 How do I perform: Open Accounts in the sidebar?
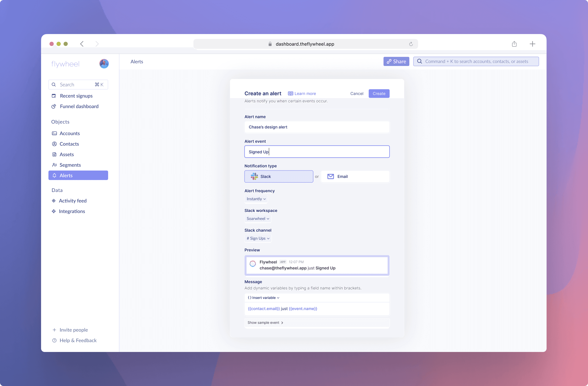70,133
